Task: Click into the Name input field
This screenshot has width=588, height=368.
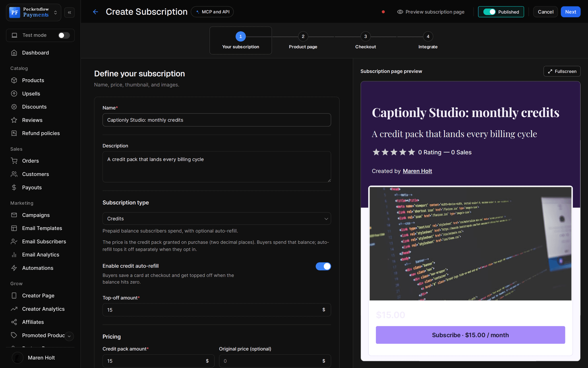Action: [x=216, y=120]
